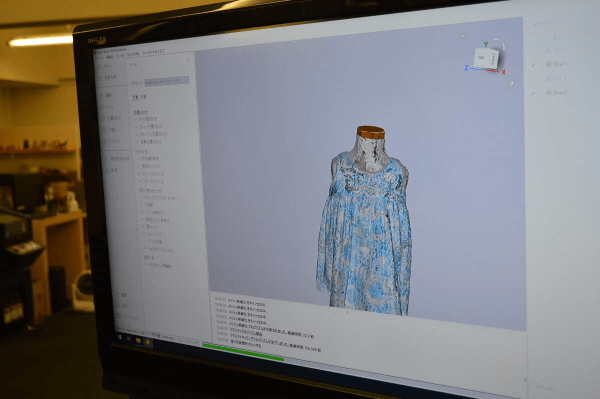Open the Align (位置合わせ) sidebar item

[x=111, y=118]
